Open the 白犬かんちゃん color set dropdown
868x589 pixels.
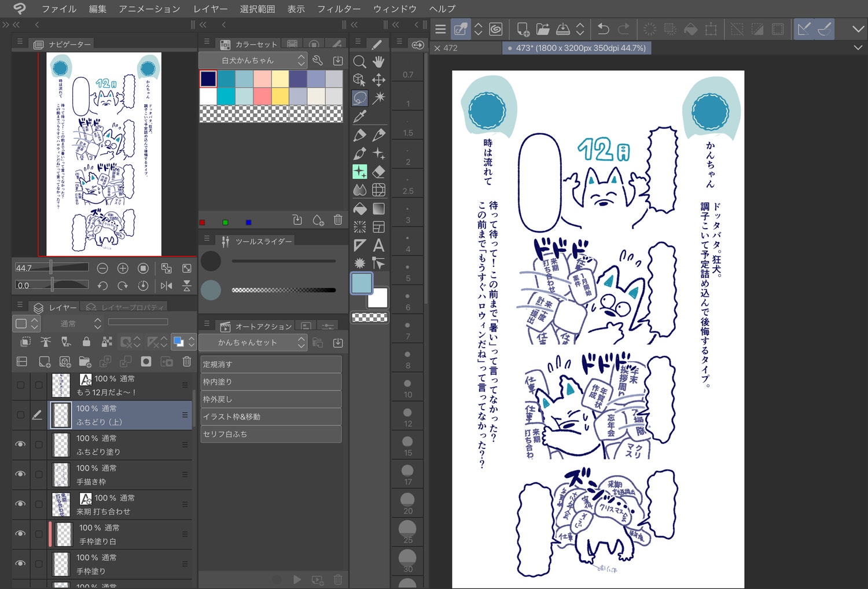[x=253, y=60]
